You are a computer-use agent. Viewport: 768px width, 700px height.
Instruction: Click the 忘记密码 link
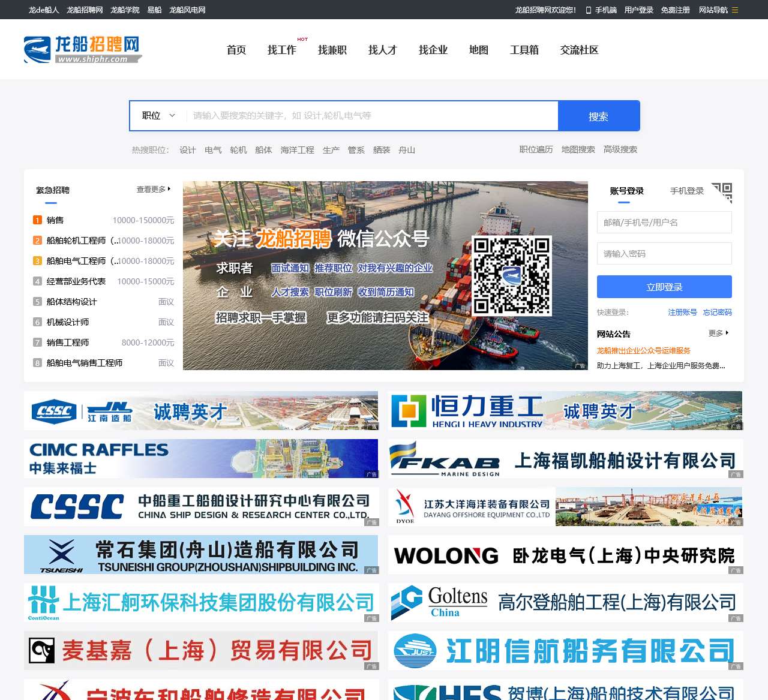click(718, 312)
